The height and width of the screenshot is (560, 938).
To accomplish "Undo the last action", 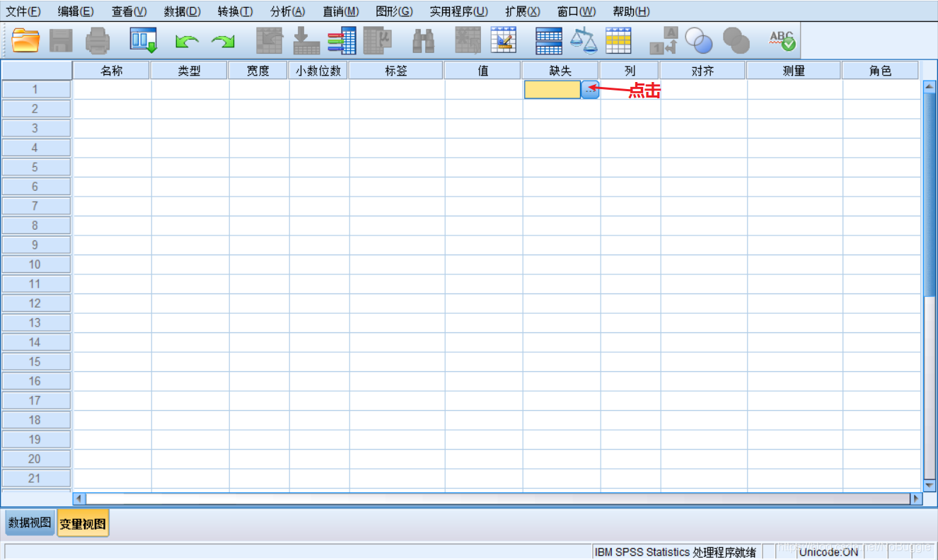I will point(187,42).
